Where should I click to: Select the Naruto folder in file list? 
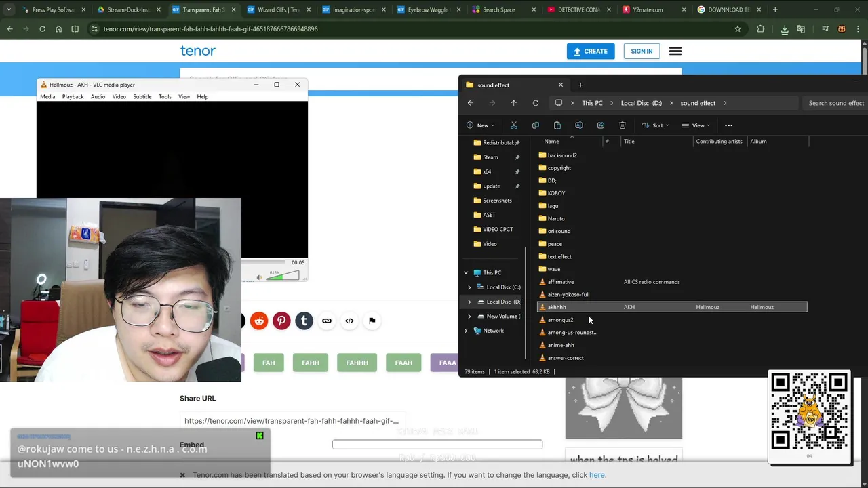point(556,219)
